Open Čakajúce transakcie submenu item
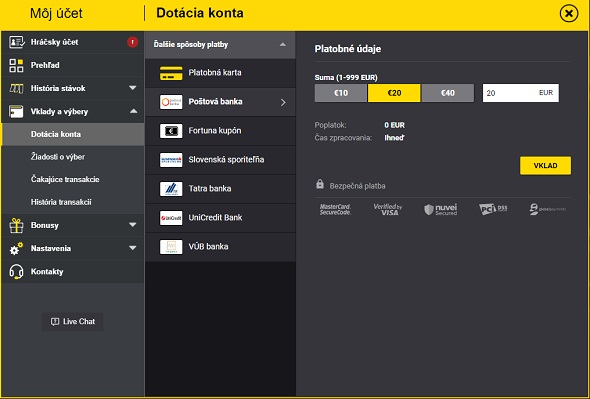590x399 pixels. click(73, 180)
